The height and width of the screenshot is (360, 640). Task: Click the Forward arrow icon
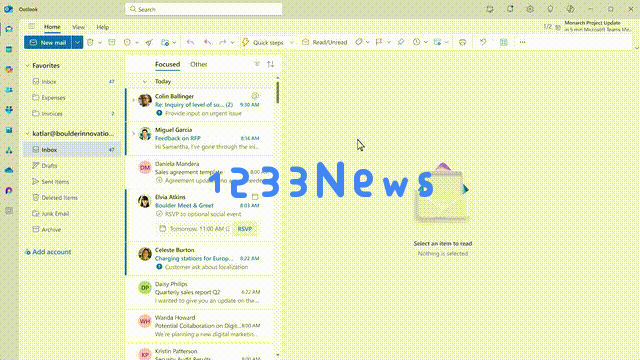223,42
